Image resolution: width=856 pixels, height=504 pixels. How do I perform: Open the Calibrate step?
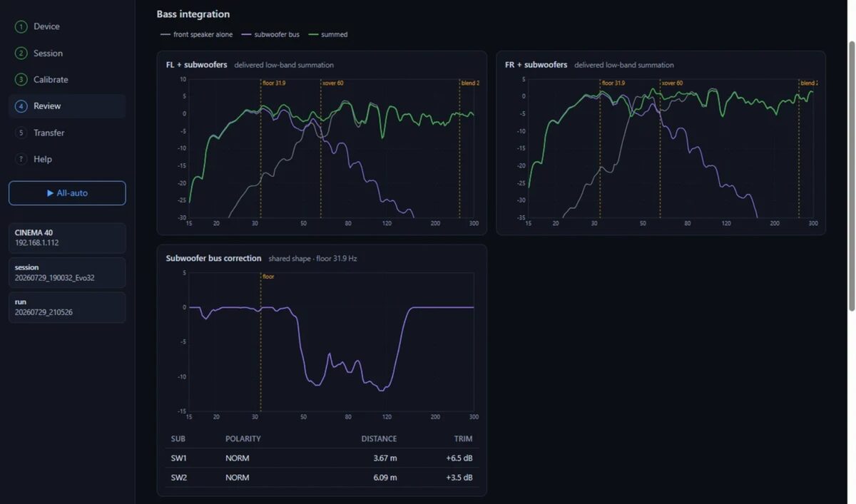coord(67,80)
